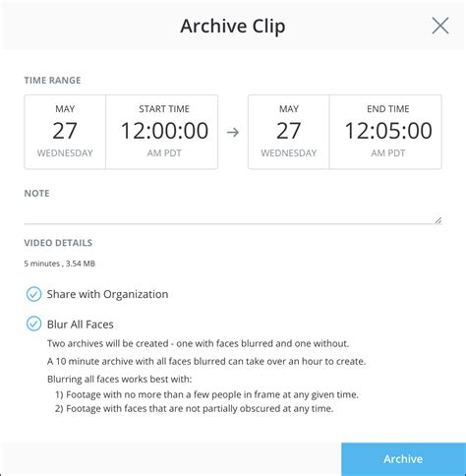Close the Archive Clip dialog with X
466x476 pixels.
pyautogui.click(x=440, y=26)
